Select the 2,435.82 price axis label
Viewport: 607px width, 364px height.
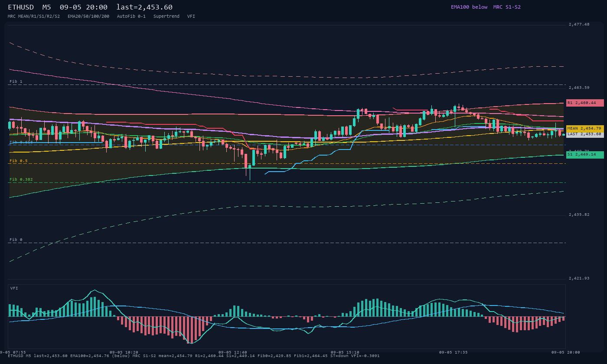coord(579,215)
